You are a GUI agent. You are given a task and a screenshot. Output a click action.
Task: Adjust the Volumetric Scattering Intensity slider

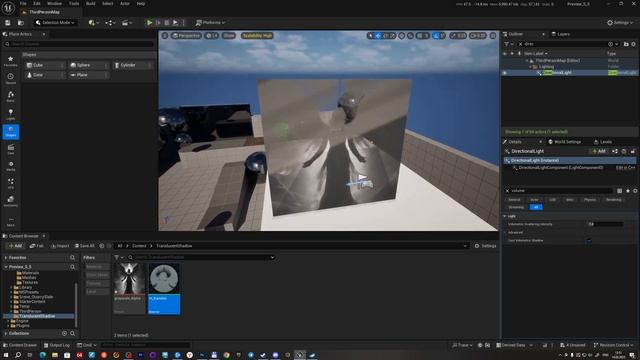(606, 224)
